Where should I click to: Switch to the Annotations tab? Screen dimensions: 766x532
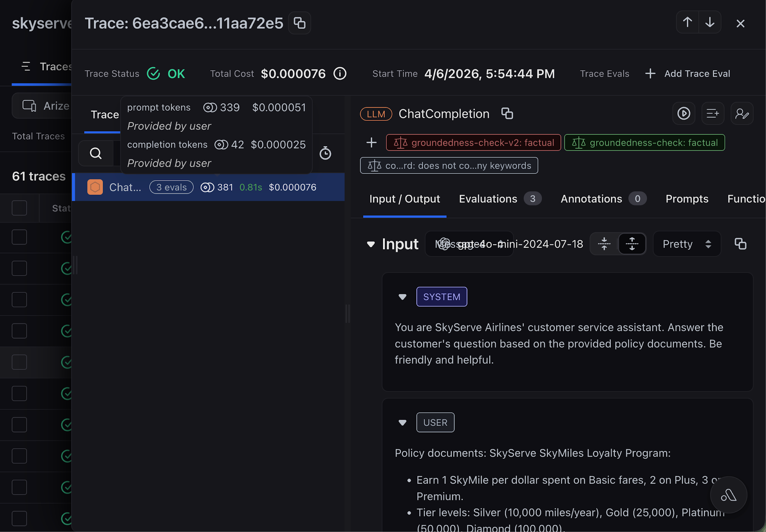pyautogui.click(x=604, y=199)
